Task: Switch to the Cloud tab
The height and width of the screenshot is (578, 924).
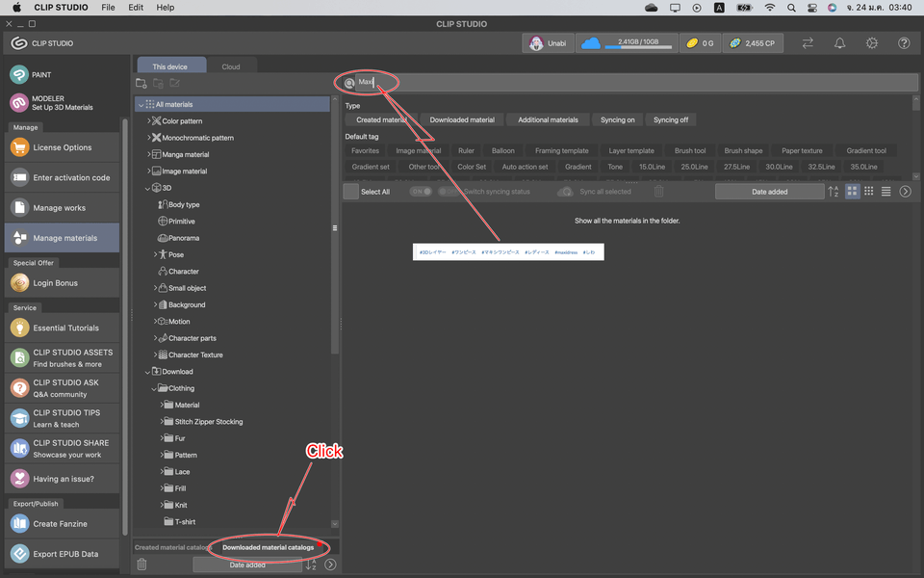Action: 231,66
